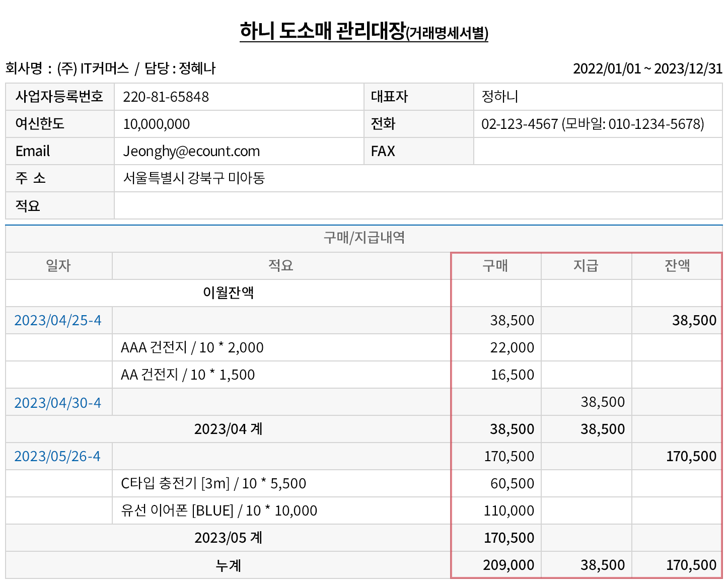Open the 2023/05/26-4 statement link

tap(57, 456)
